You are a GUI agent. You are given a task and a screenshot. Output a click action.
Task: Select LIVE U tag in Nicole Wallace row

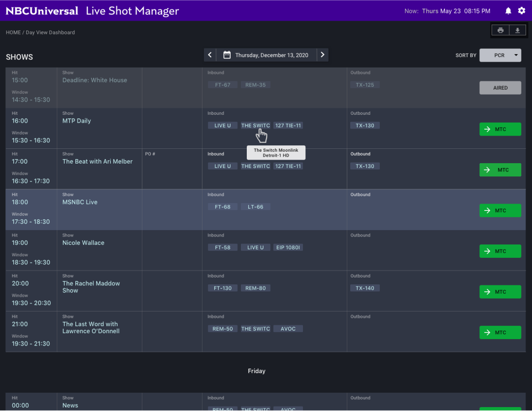[256, 248]
